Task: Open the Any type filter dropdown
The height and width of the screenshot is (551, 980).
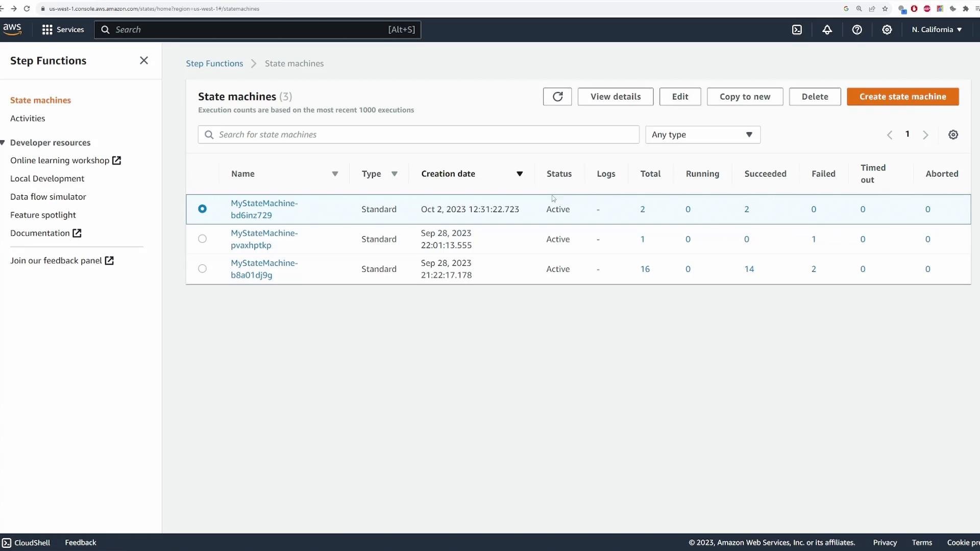Action: click(703, 135)
